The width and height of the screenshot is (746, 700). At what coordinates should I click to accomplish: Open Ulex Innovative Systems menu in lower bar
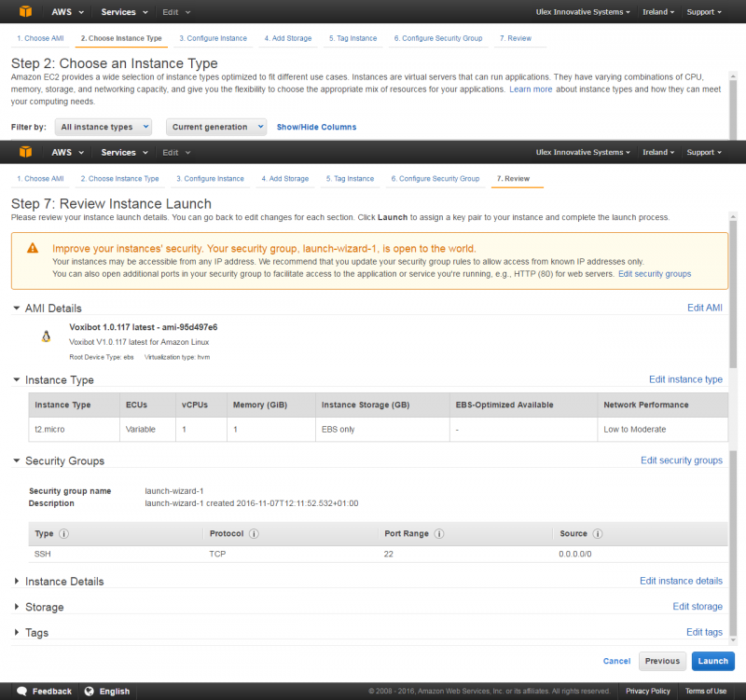pos(583,152)
